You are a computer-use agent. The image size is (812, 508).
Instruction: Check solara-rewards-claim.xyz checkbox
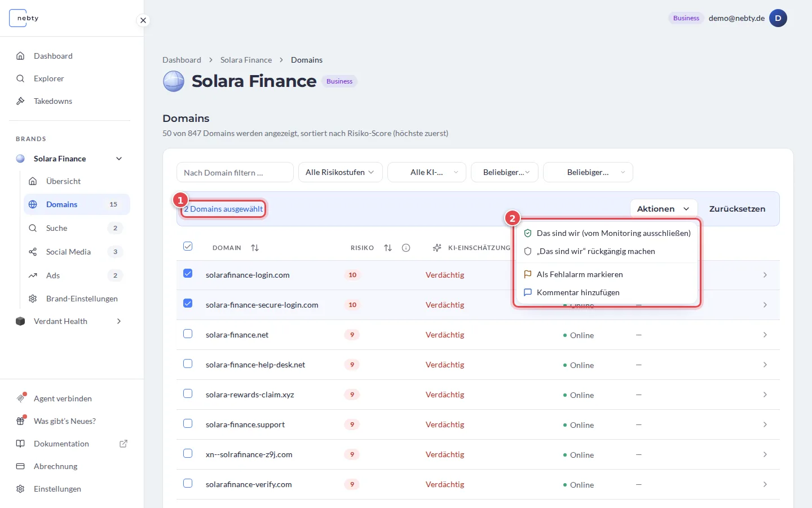(188, 393)
